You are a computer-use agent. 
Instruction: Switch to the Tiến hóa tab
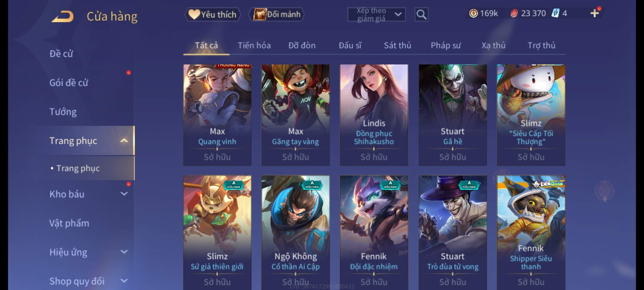pyautogui.click(x=254, y=45)
